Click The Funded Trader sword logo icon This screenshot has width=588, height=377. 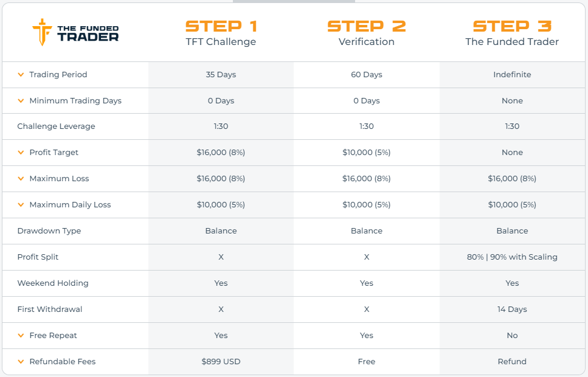[42, 32]
